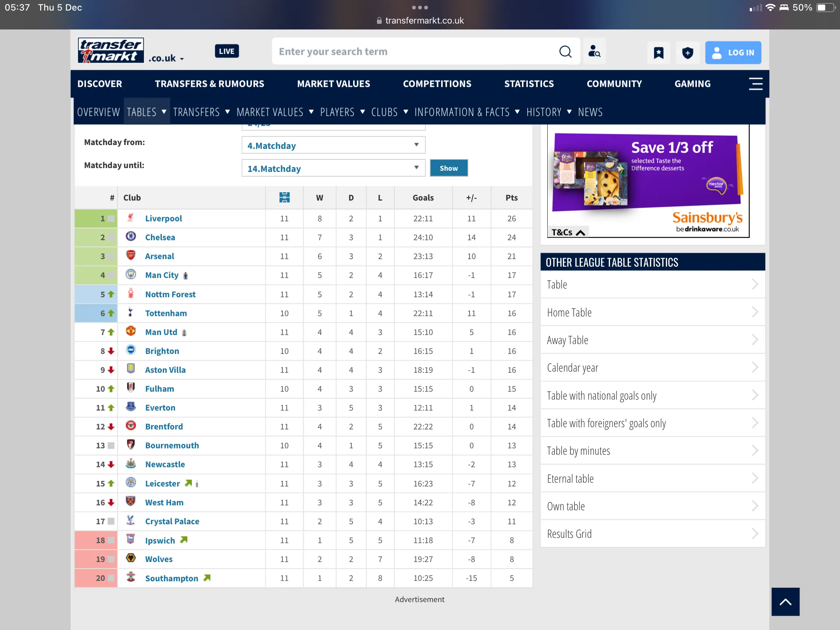Toggle the LIVE badge
The height and width of the screenshot is (630, 840).
point(227,51)
